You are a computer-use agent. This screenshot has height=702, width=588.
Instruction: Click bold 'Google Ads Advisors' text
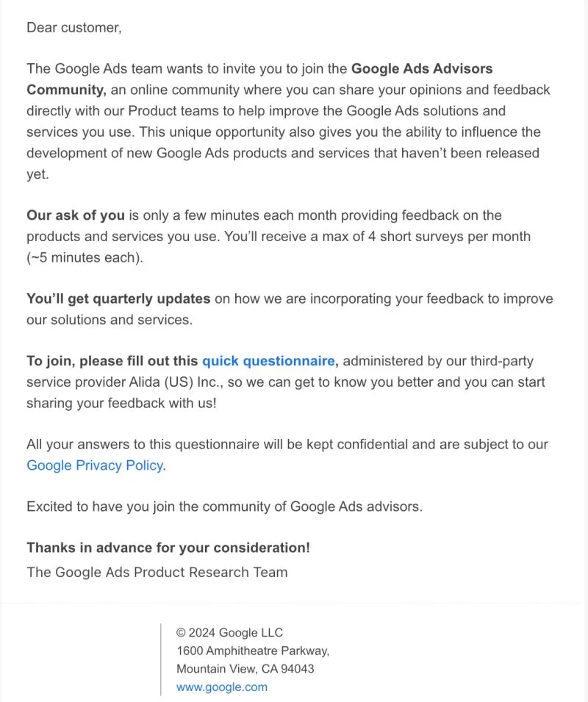(422, 68)
